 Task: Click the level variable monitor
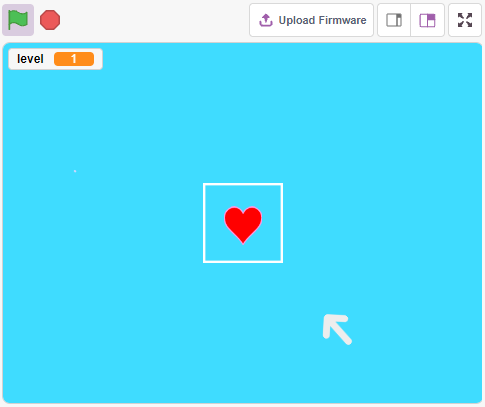55,59
